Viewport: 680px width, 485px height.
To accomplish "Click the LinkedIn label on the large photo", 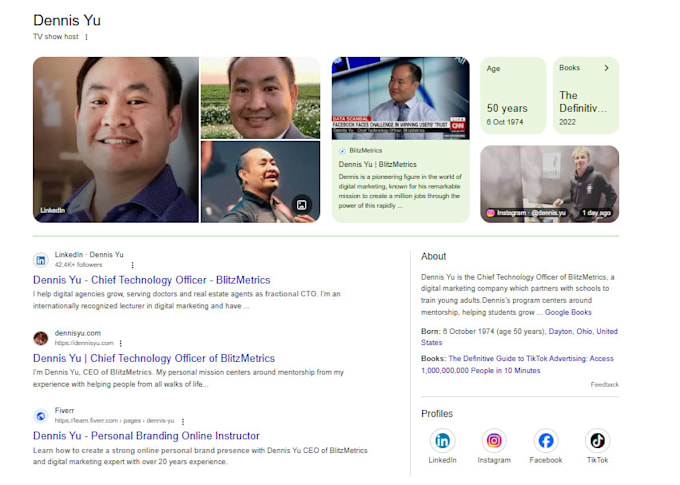I will click(x=52, y=210).
